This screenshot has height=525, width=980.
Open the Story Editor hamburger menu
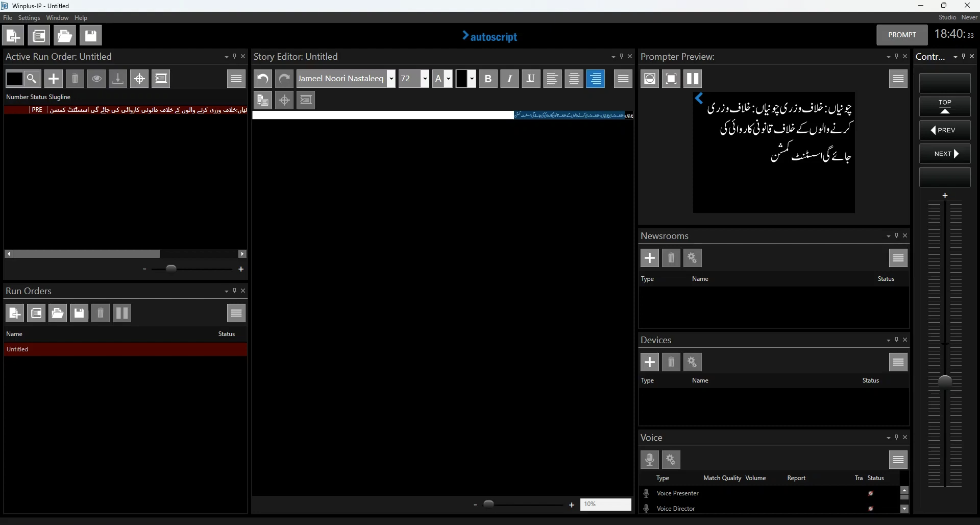click(623, 78)
